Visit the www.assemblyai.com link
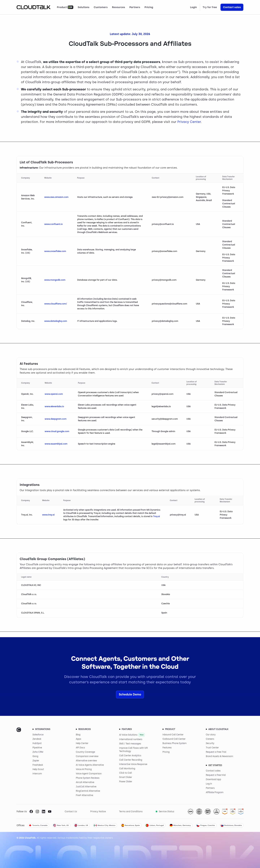This screenshot has height=868, width=260. pos(56,444)
